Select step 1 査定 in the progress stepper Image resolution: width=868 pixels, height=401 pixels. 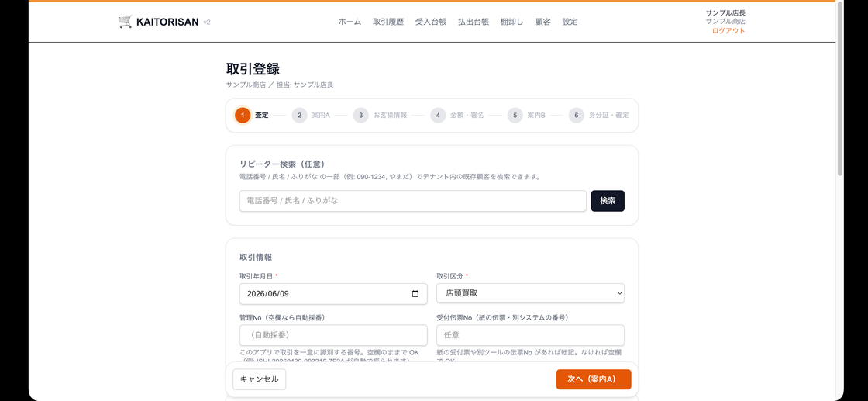tap(252, 116)
